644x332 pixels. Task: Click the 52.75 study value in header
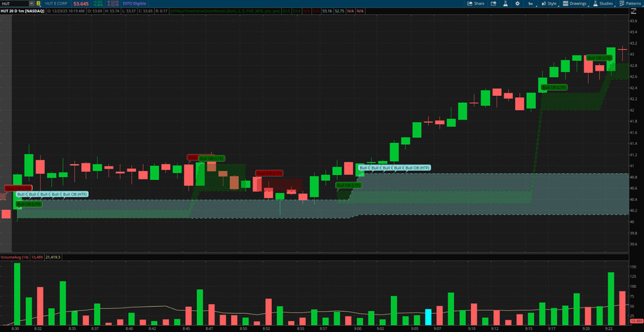tap(339, 11)
